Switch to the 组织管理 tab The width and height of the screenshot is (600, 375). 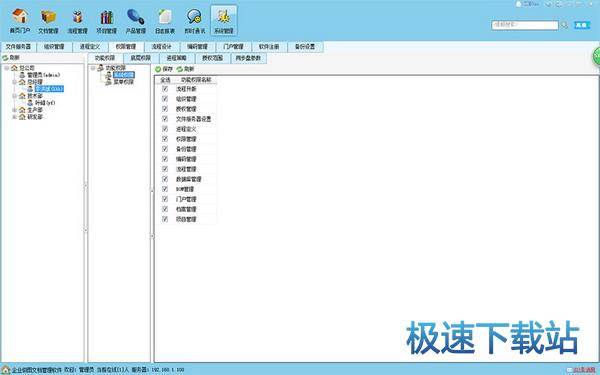tap(54, 47)
